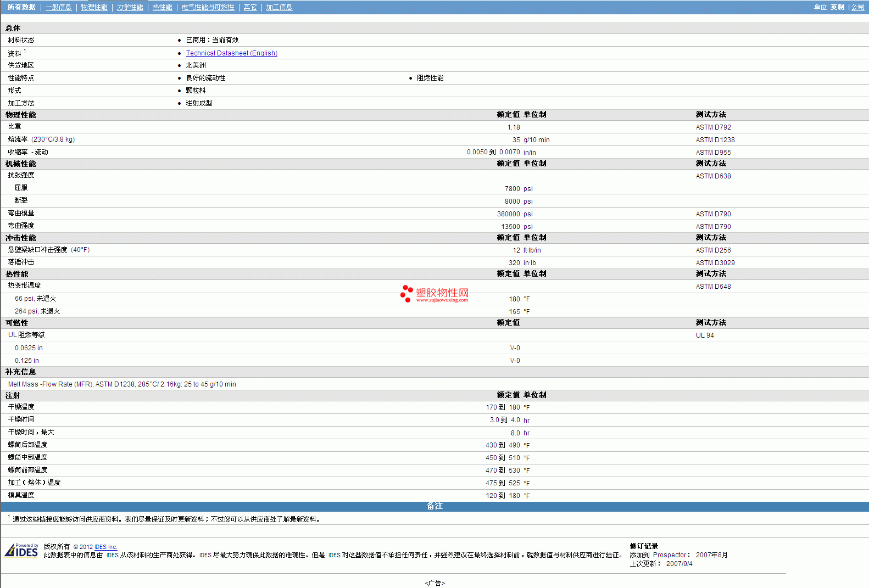Image resolution: width=869 pixels, height=588 pixels.
Task: Jump to the 物理性能 section link
Action: coord(94,7)
